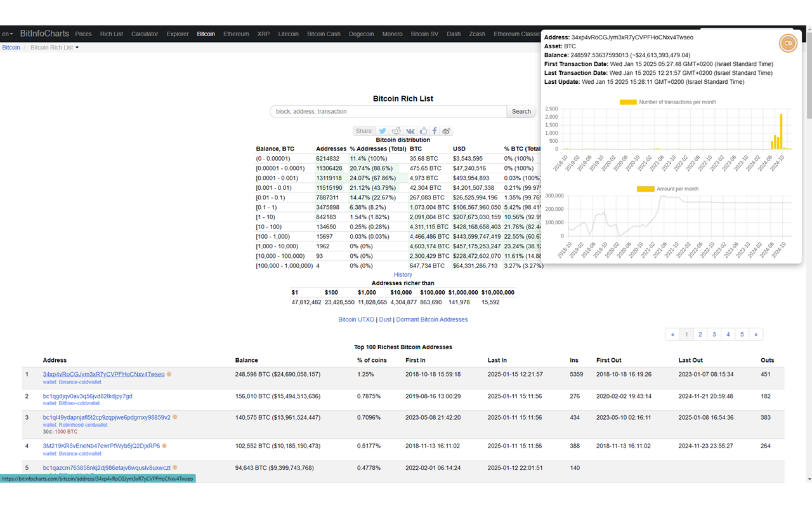
Task: Click orange dot next to bc1qazcm763858nkj address
Action: (174, 468)
